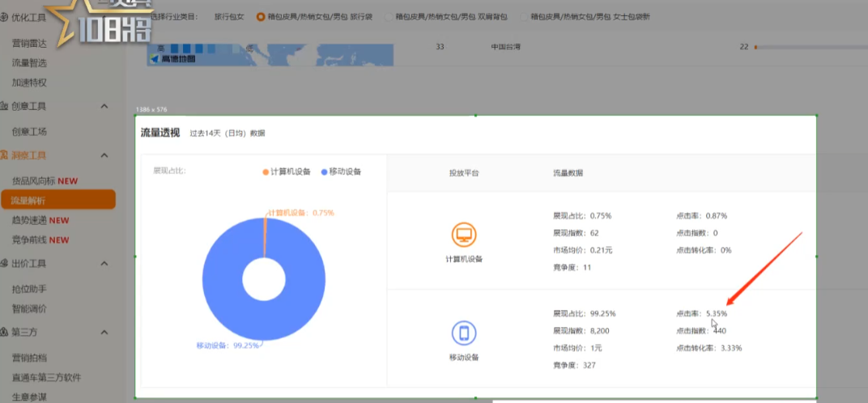Click the 出价工具 section icon
Image resolution: width=868 pixels, height=403 pixels.
(x=5, y=264)
